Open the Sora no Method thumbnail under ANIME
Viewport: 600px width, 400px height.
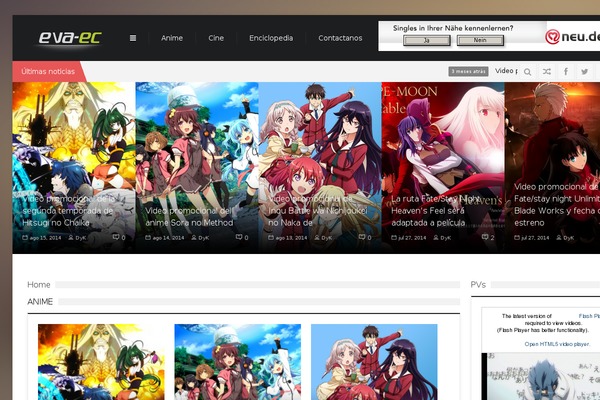pyautogui.click(x=238, y=362)
